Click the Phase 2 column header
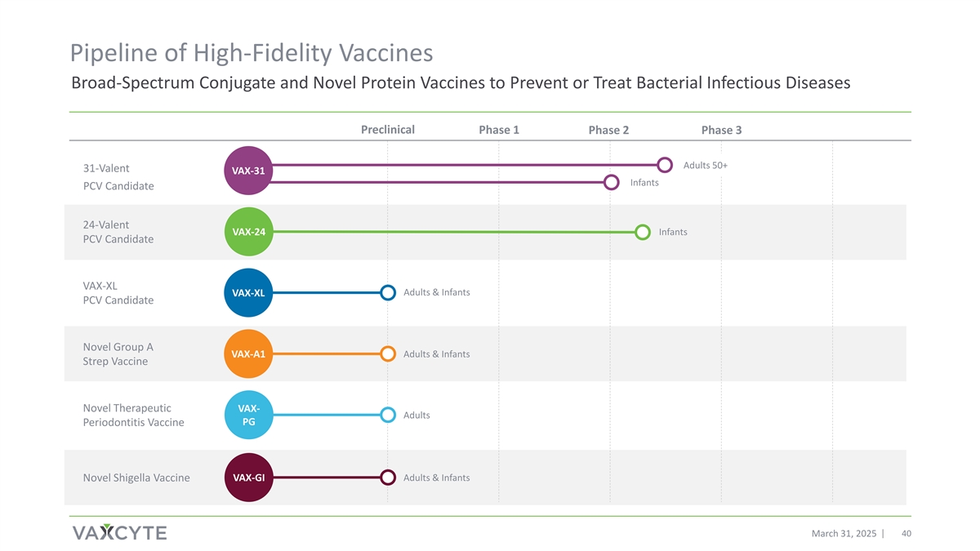Viewport: 980px width, 551px height. (x=608, y=131)
